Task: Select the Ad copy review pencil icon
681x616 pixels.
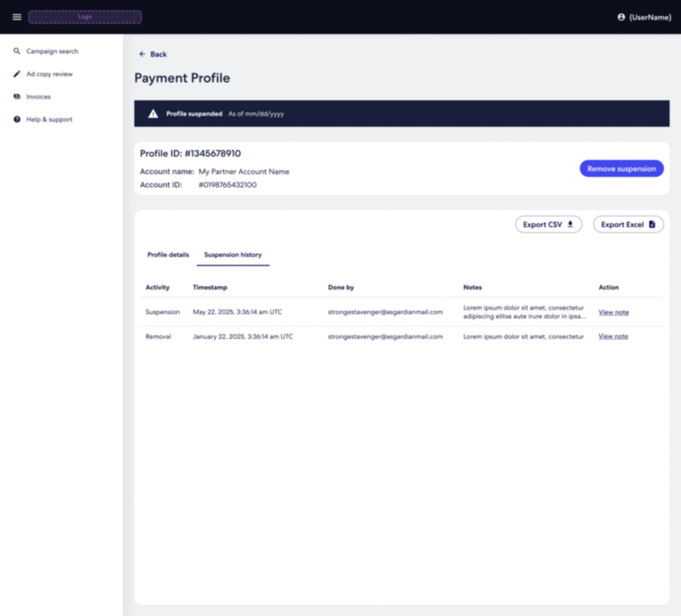Action: tap(17, 74)
